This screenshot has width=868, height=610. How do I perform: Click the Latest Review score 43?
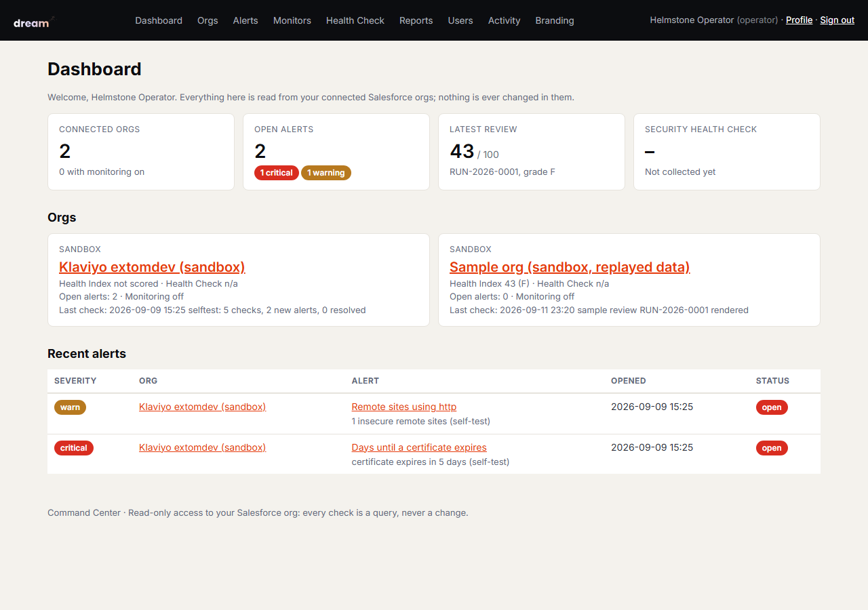462,151
